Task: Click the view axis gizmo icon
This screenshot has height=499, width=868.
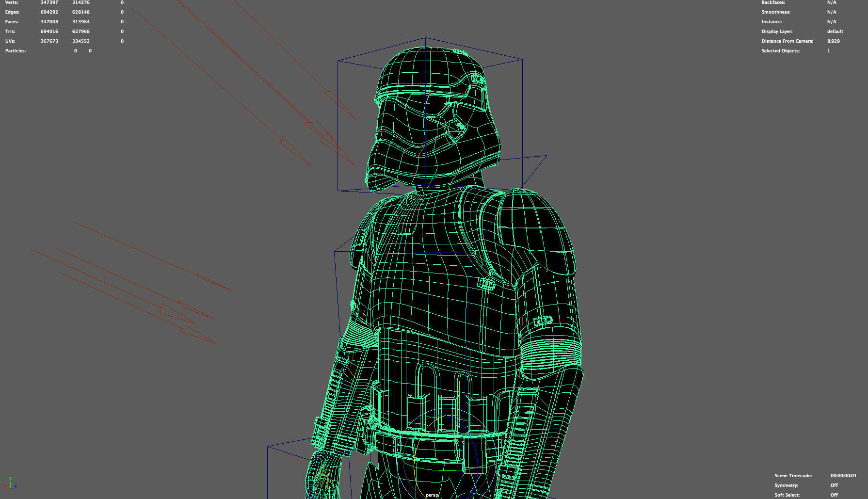Action: [10, 483]
